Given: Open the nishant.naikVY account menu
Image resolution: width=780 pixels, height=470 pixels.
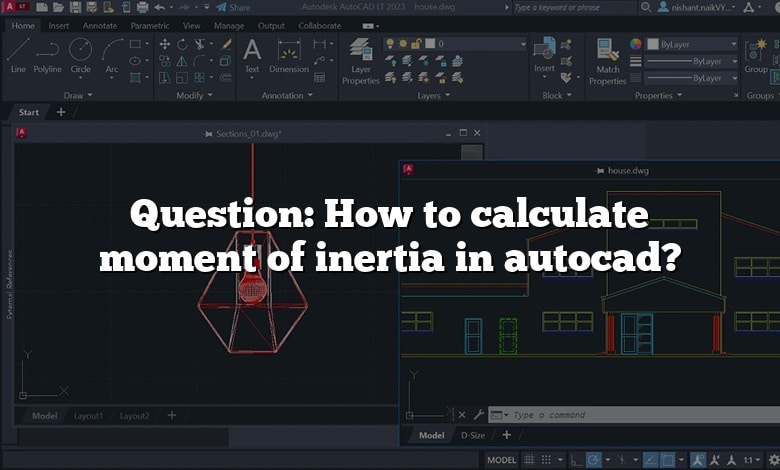Looking at the screenshot, I should point(696,7).
